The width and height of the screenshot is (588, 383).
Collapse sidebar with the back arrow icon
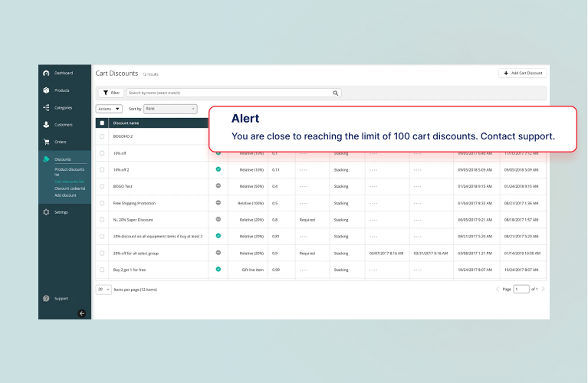pos(82,313)
